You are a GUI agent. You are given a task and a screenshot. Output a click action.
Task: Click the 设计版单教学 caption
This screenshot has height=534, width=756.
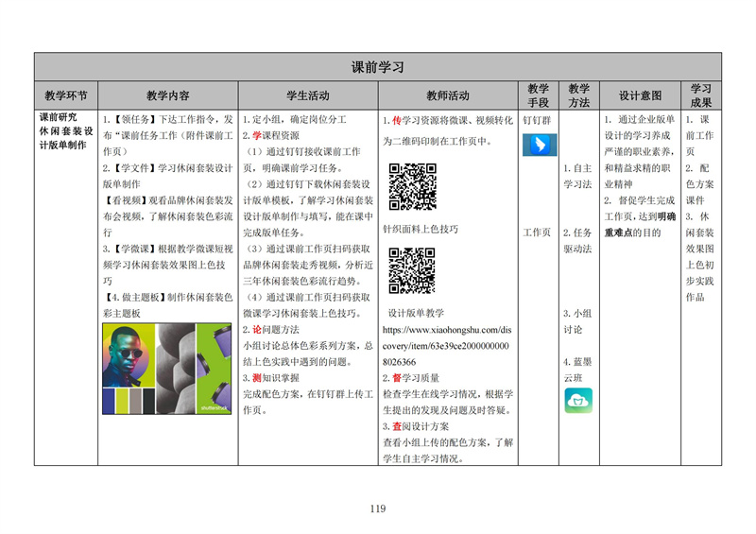point(416,313)
